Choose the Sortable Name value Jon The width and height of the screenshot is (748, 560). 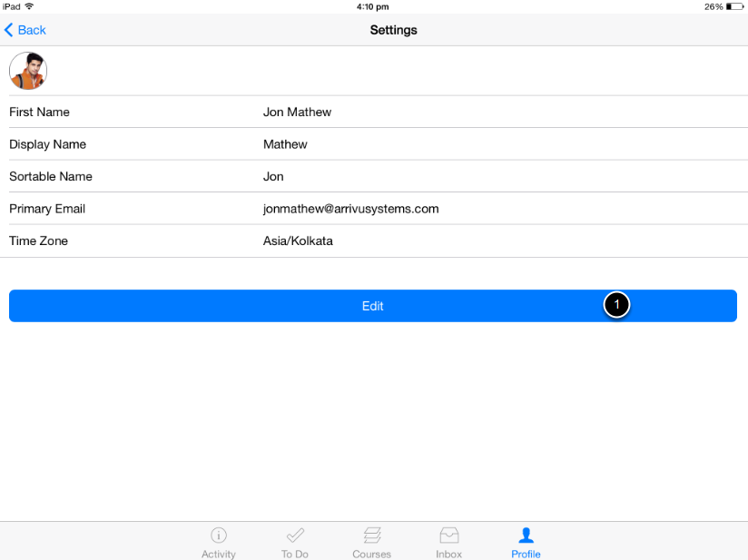tap(273, 176)
